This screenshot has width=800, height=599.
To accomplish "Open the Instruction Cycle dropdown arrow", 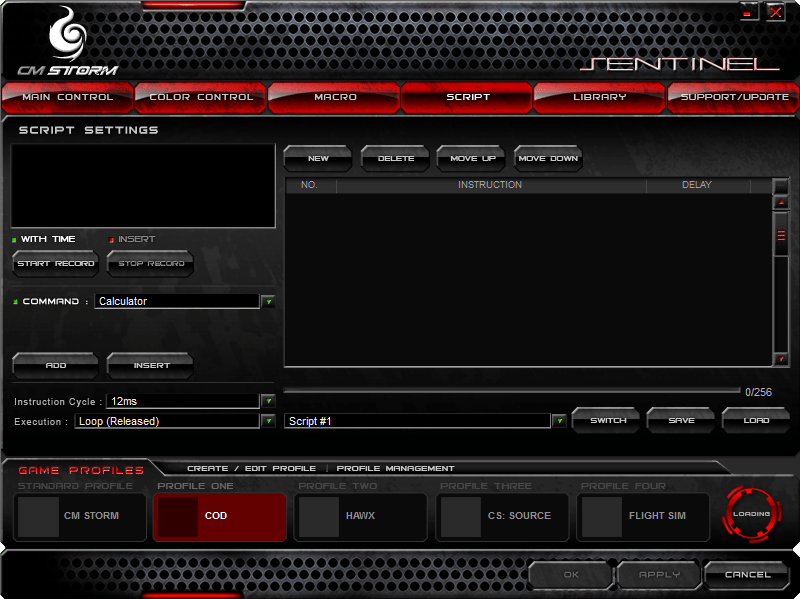I will coord(268,401).
